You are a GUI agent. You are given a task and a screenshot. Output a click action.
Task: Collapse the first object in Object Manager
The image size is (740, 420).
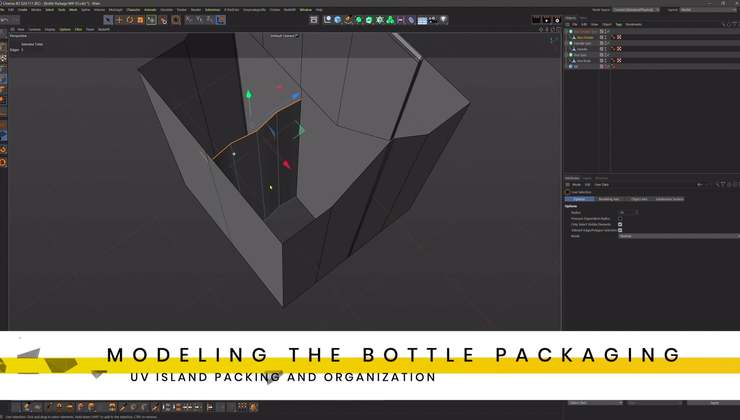click(x=566, y=31)
